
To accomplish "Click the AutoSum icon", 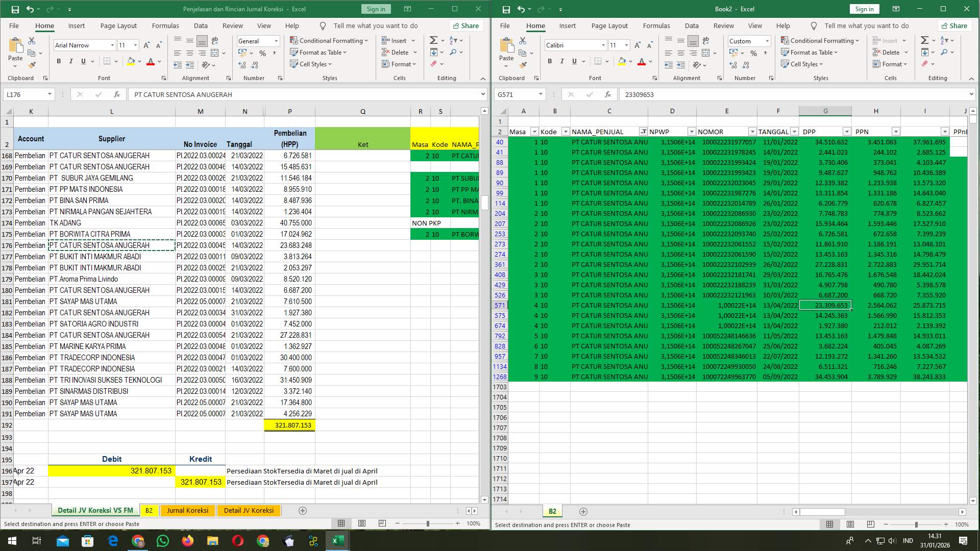I will tap(433, 40).
